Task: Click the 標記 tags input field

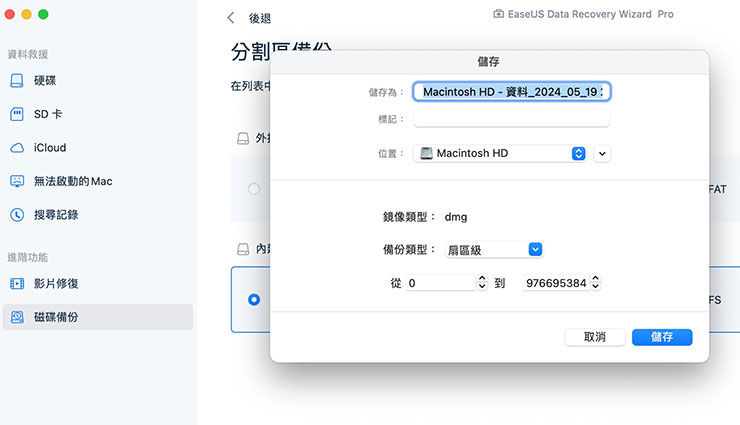Action: 512,118
